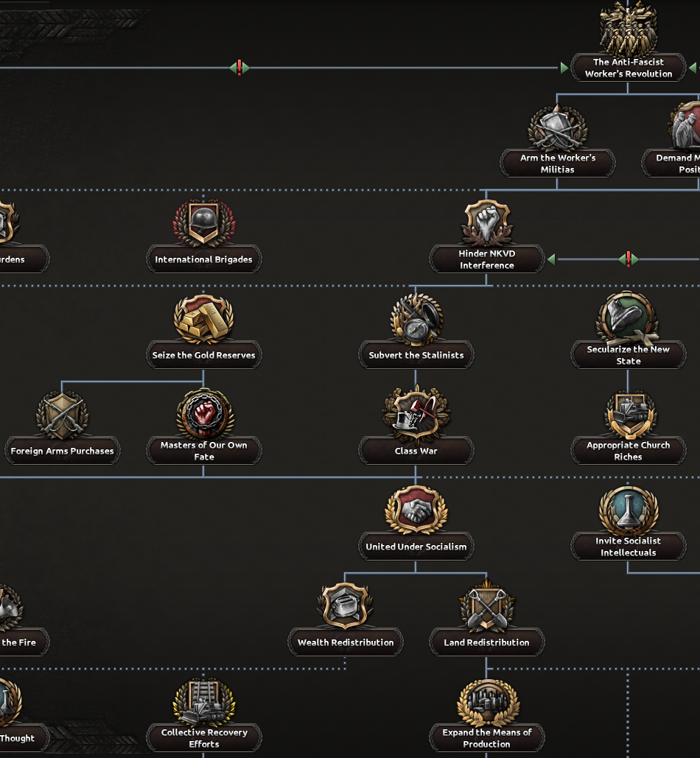Image resolution: width=700 pixels, height=758 pixels.
Task: Click the exclusive marker right of Hinder NKVD Interference
Action: click(629, 259)
